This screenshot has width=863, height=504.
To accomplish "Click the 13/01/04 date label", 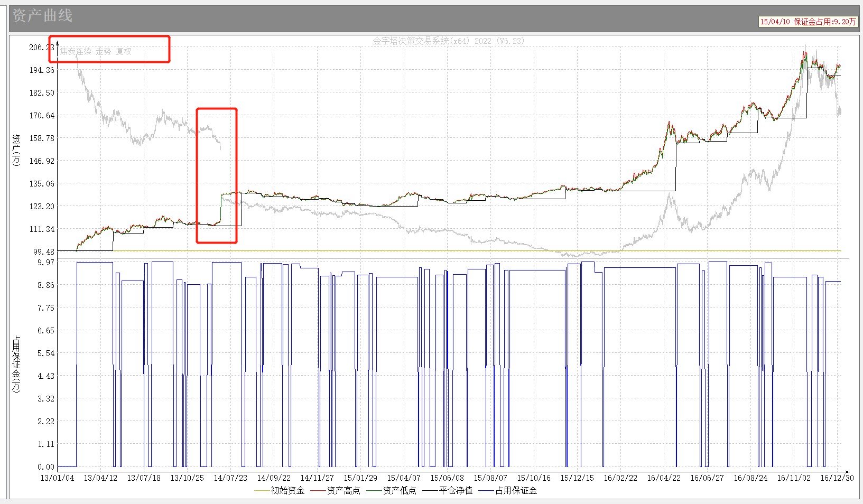I will pos(58,478).
